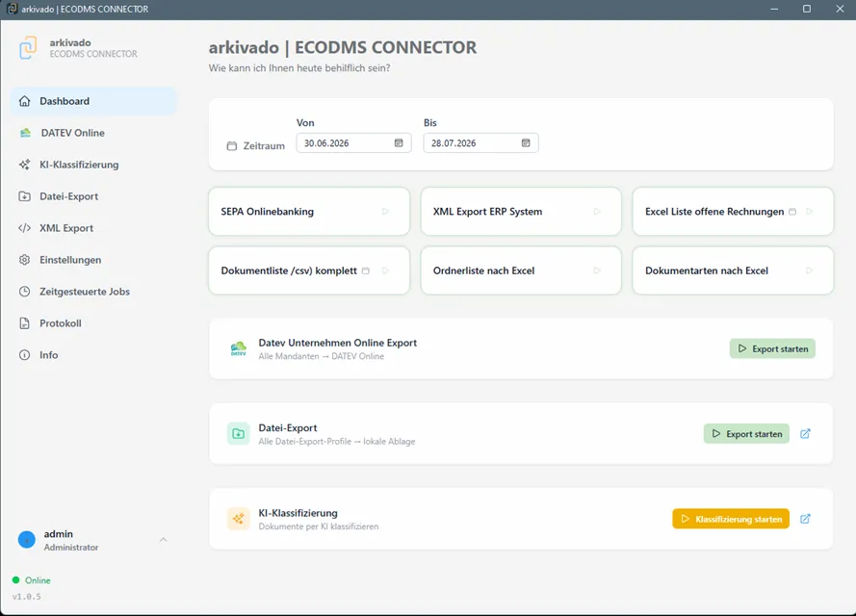This screenshot has height=616, width=856.
Task: Open the KI-Klassifizierung sidebar entry
Action: point(93,165)
